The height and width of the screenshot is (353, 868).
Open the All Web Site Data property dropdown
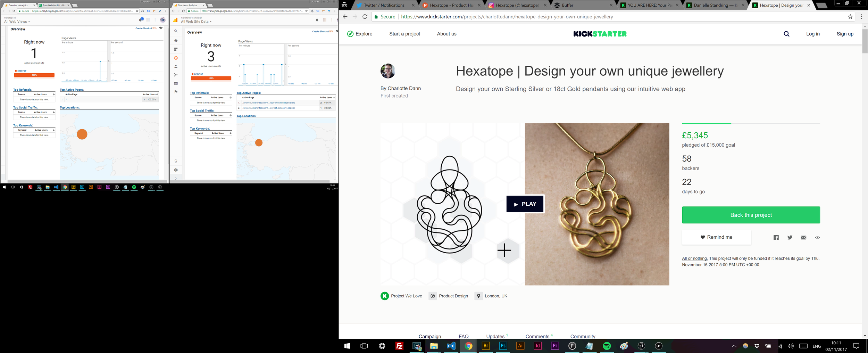tap(196, 22)
